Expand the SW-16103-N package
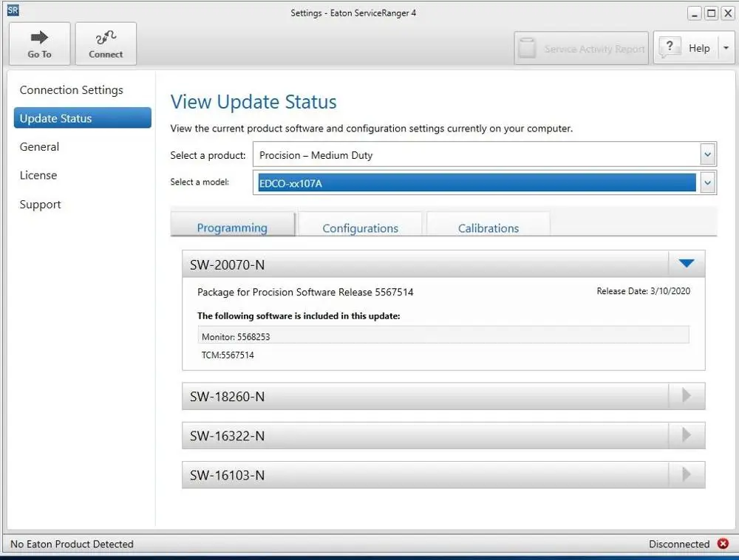739x560 pixels. pyautogui.click(x=687, y=474)
